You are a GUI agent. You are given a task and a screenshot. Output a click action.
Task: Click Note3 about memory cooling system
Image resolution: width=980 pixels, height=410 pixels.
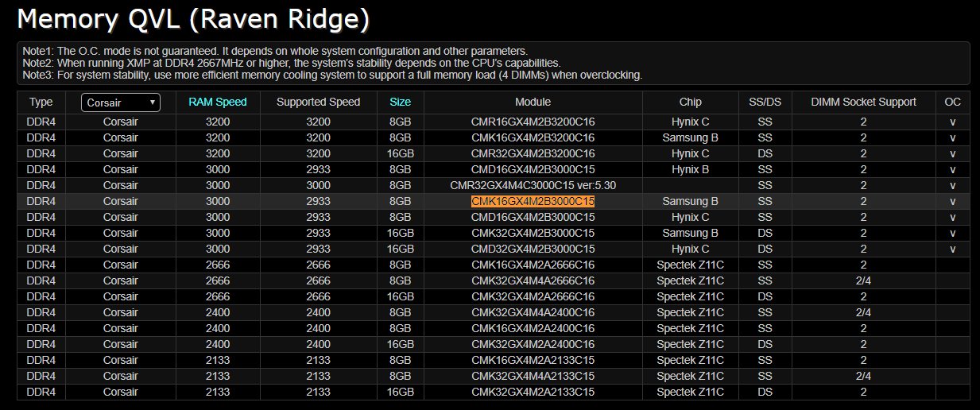click(x=332, y=75)
